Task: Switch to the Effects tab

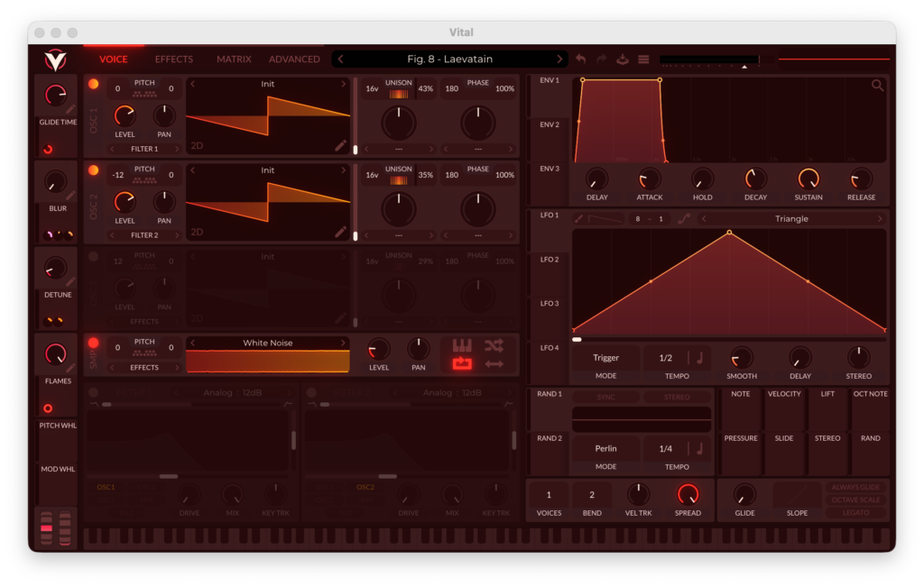Action: point(173,60)
